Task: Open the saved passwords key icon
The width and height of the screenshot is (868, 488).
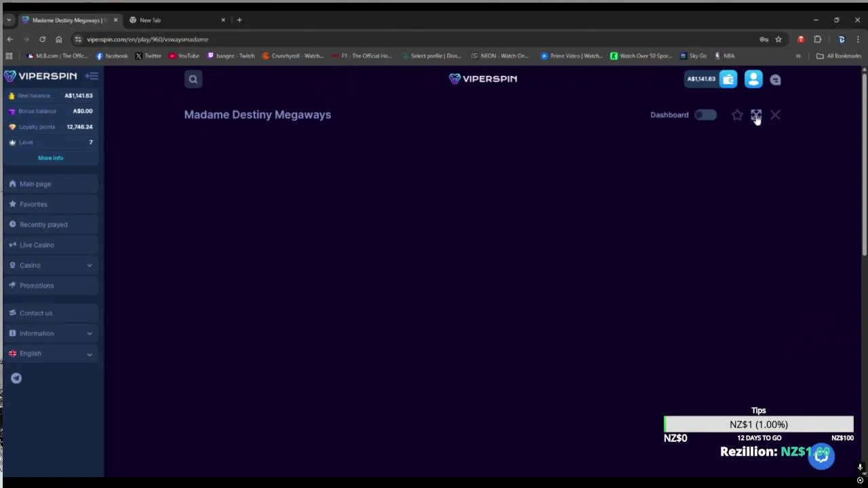Action: (764, 39)
